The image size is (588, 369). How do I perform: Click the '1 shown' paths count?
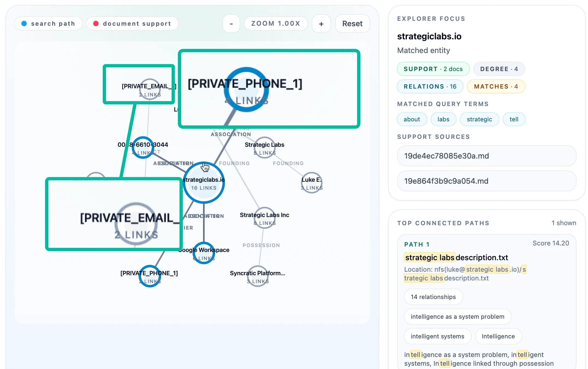point(564,223)
